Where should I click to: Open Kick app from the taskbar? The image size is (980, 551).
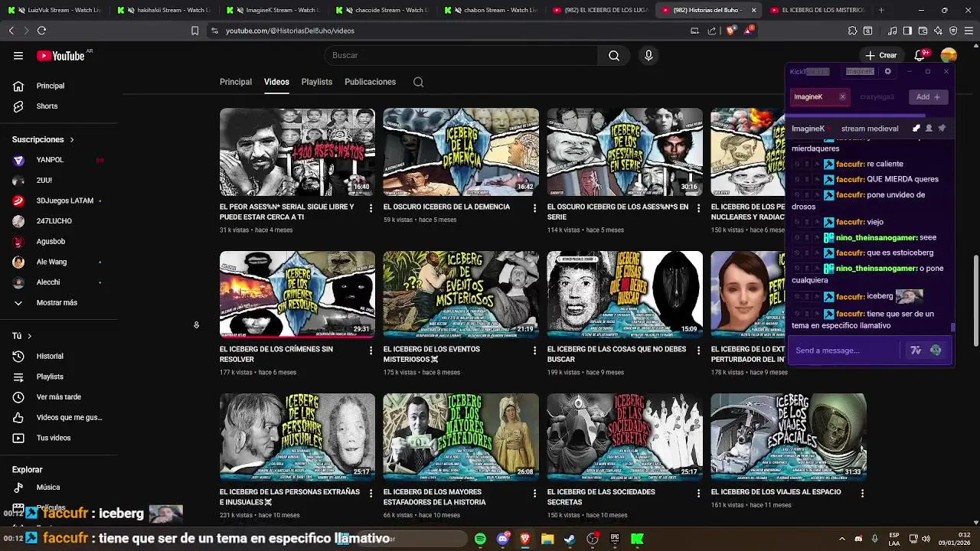[x=637, y=539]
